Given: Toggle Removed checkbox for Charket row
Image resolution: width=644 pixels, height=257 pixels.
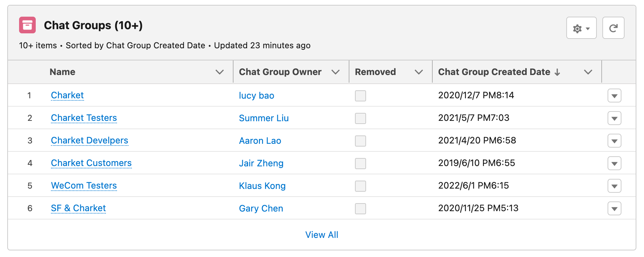Looking at the screenshot, I should pos(360,96).
